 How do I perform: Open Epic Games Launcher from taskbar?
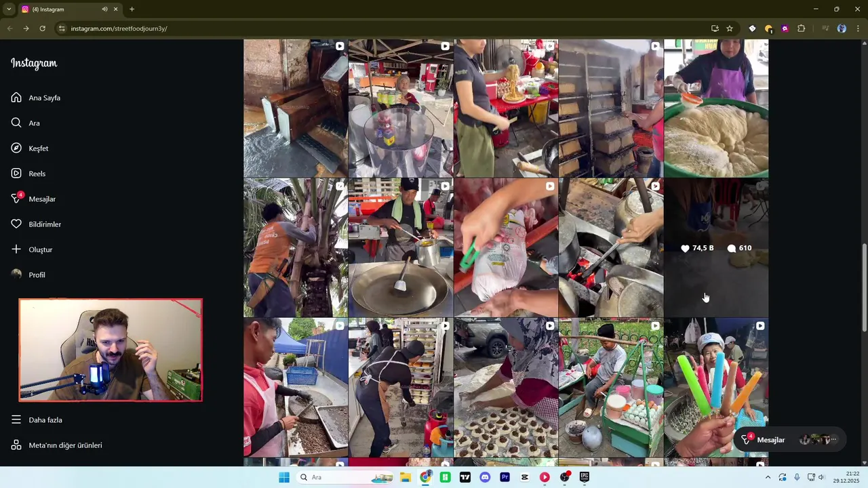pos(585,477)
